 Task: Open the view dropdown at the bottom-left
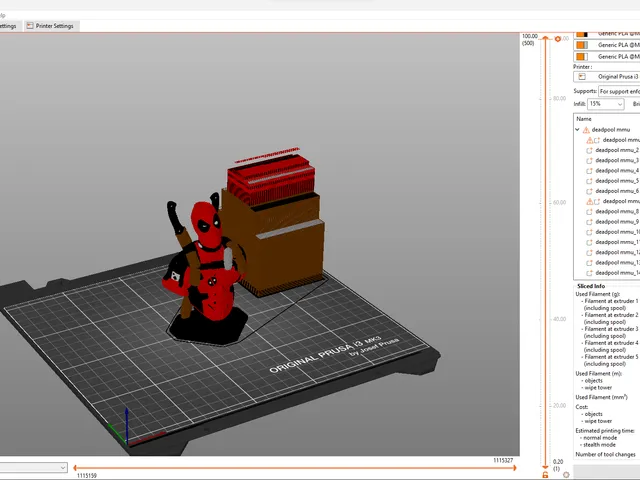(33, 467)
